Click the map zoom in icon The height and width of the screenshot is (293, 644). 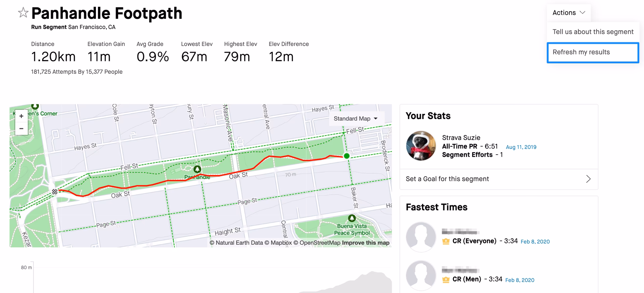[21, 116]
